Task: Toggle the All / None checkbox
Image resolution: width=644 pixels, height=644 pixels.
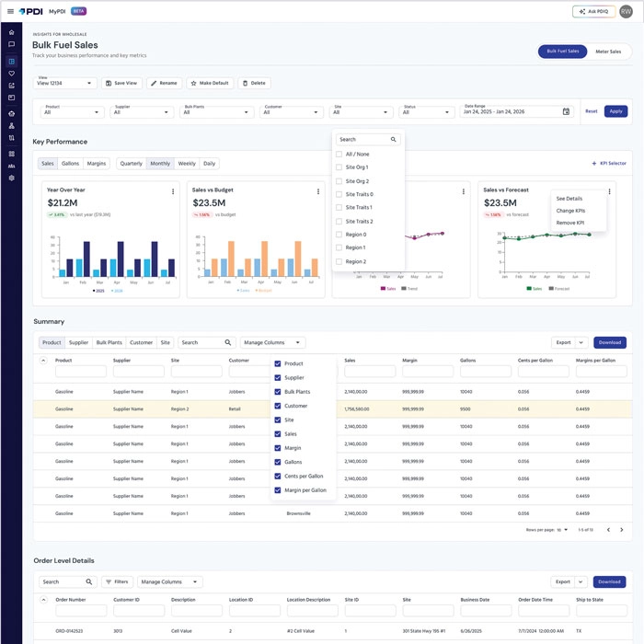Action: pos(339,154)
